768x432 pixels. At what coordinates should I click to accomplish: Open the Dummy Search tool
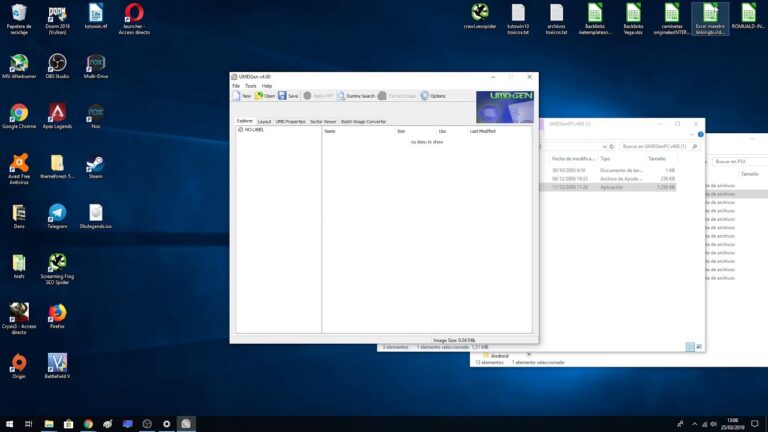pos(356,96)
